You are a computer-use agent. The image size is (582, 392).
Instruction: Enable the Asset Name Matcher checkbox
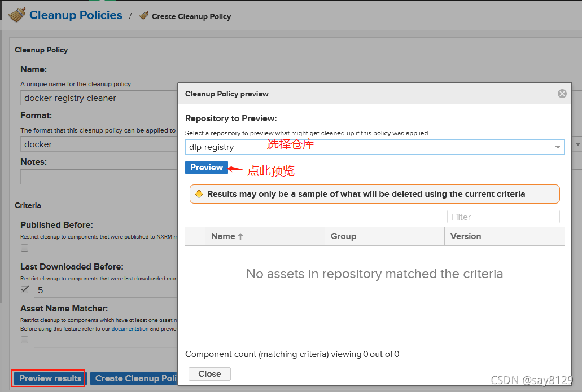(x=24, y=340)
